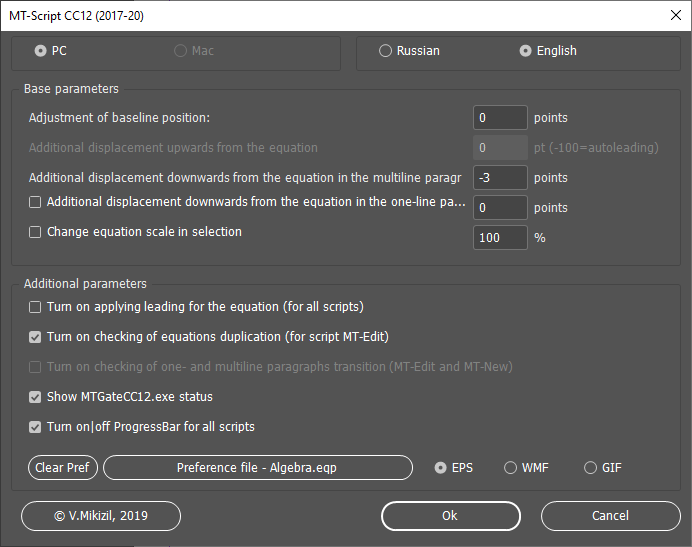
Task: Click the © V.Mikizil, 2019 button
Action: pos(101,516)
